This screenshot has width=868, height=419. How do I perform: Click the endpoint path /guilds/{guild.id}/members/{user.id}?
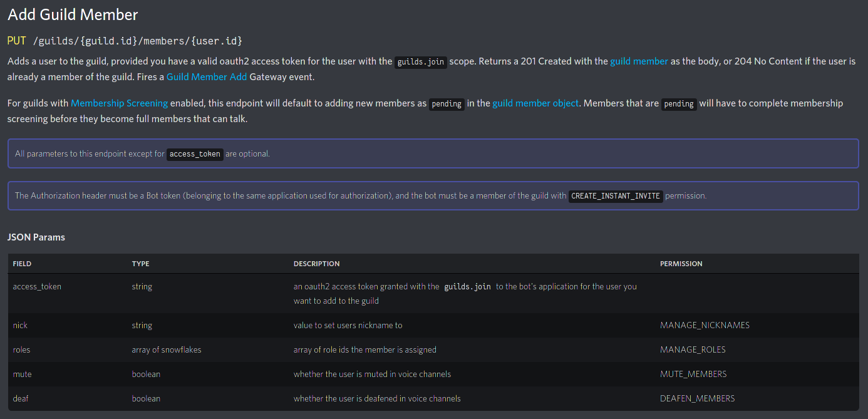[x=137, y=41]
